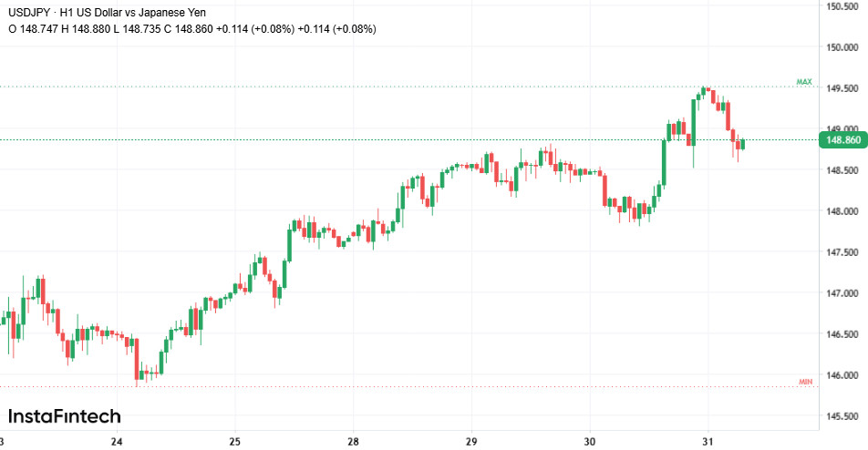Select date 25 on the time axis
This screenshot has height=450, width=868.
point(234,442)
